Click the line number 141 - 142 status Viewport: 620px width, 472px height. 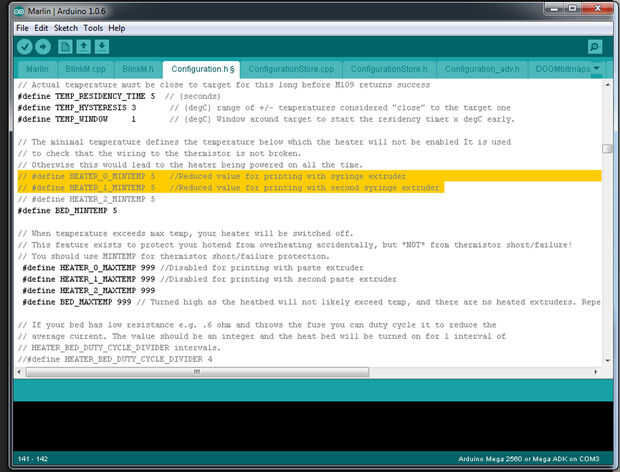tap(32, 459)
